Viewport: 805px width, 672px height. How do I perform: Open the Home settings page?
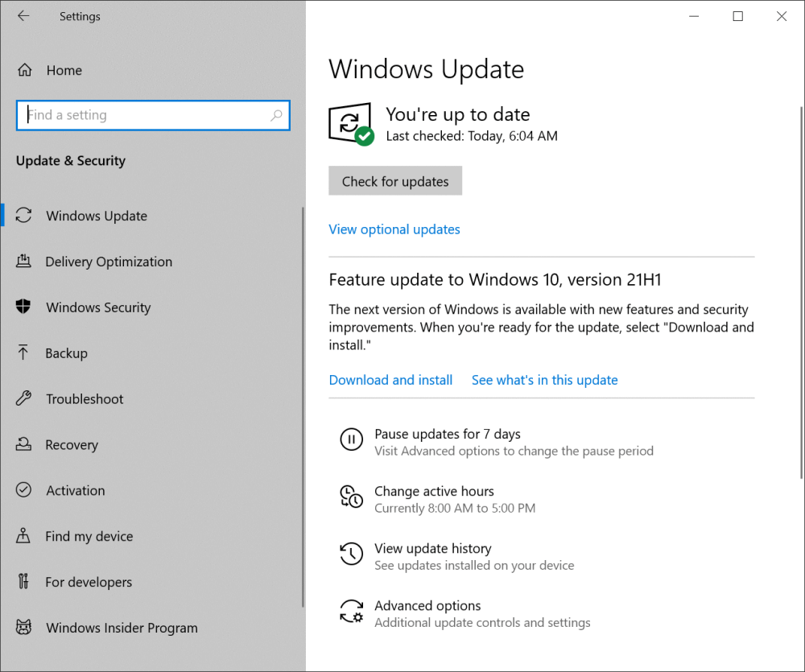(64, 70)
